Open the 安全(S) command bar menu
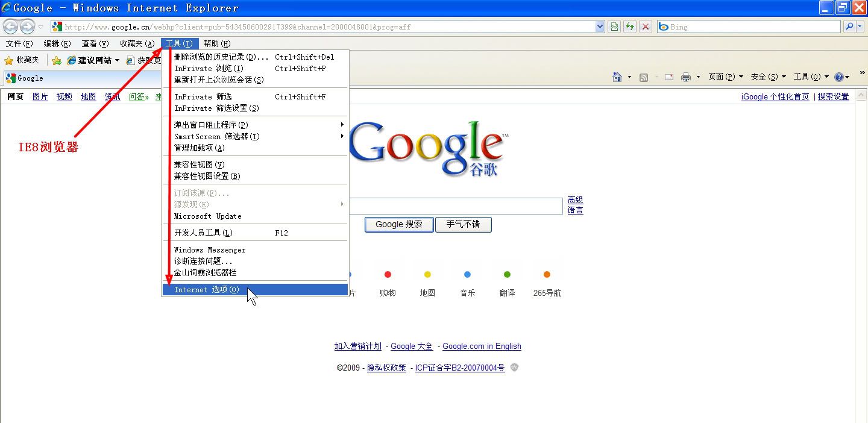The width and height of the screenshot is (868, 423). (x=769, y=77)
